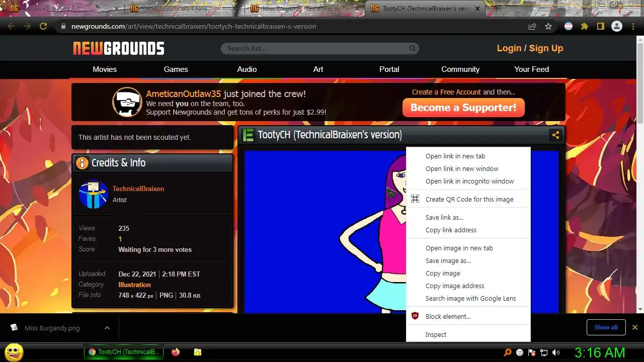Switch to the DannyNGOfficial's Fans tab
The image size is (644, 362).
(184, 9)
